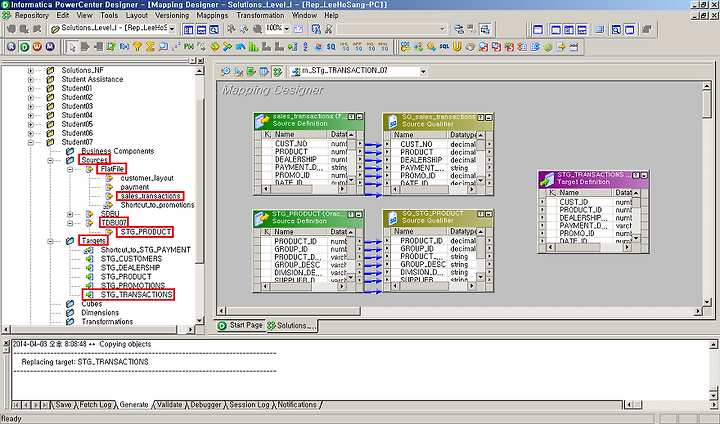Click the Rank transformation green bars icon
Image resolution: width=720 pixels, height=424 pixels.
click(253, 46)
